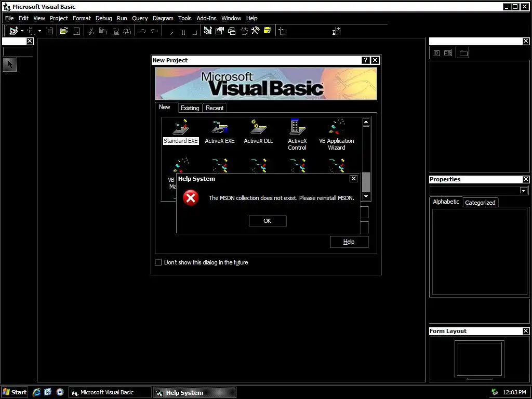Open the Add-Ins menu
The image size is (532, 399).
206,18
